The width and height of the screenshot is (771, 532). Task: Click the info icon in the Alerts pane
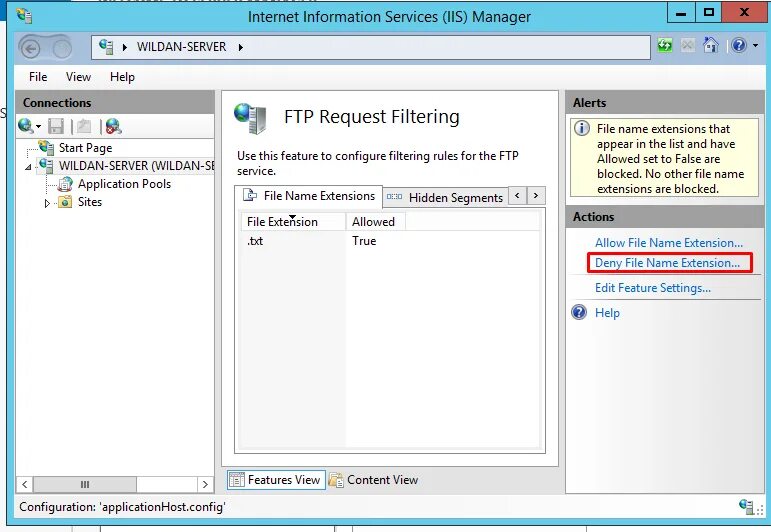[582, 128]
